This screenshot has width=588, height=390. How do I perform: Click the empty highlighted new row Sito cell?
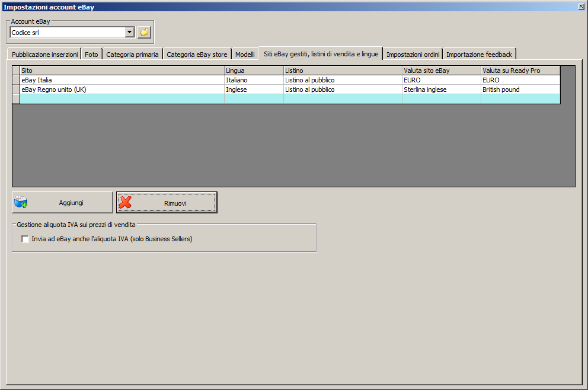[122, 98]
